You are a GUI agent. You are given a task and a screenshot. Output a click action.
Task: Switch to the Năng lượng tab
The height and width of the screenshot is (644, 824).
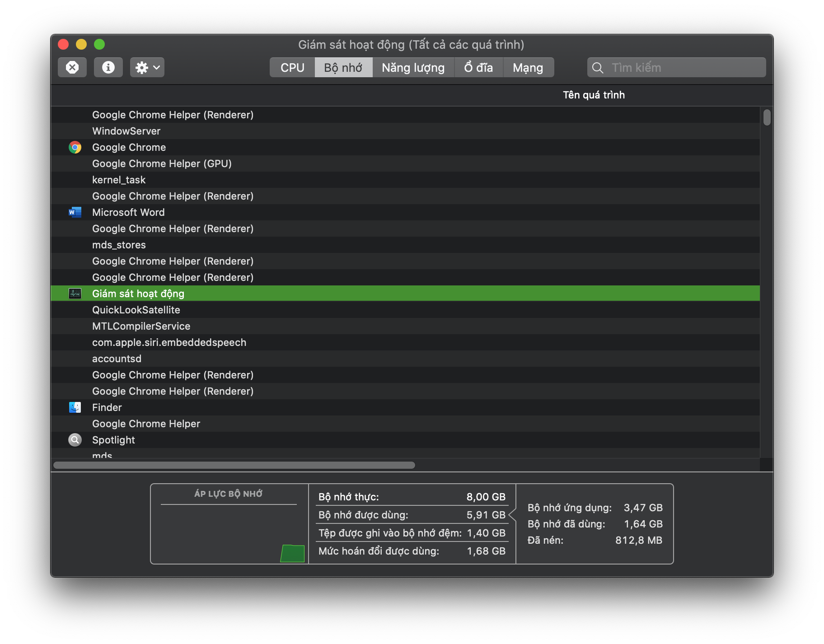click(413, 67)
